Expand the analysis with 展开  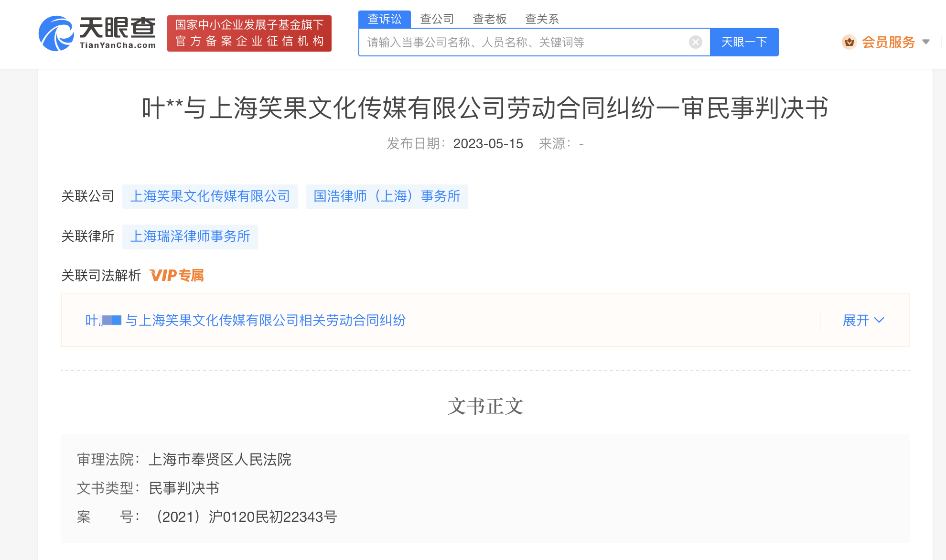tap(863, 320)
